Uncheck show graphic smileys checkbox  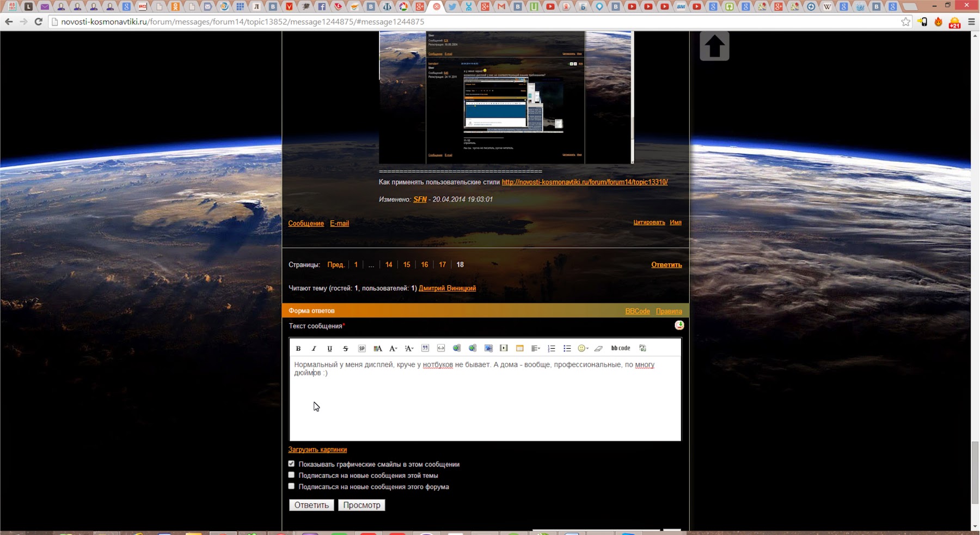[291, 464]
